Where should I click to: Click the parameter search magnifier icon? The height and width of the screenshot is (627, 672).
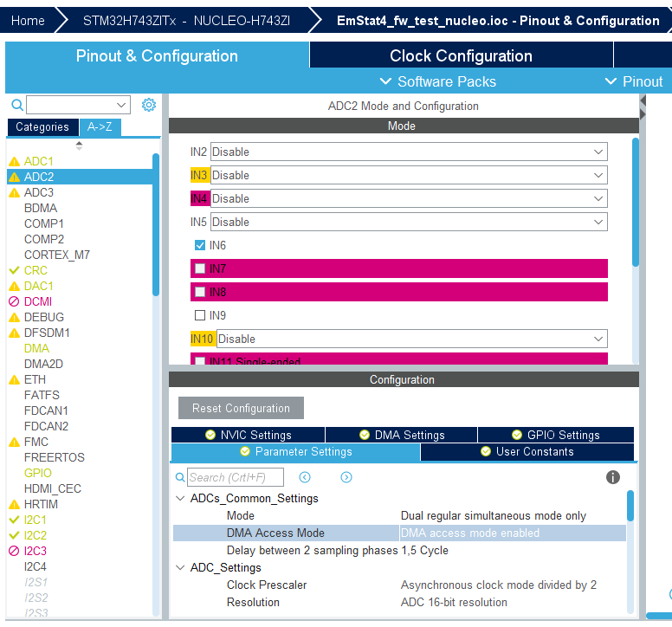click(180, 477)
